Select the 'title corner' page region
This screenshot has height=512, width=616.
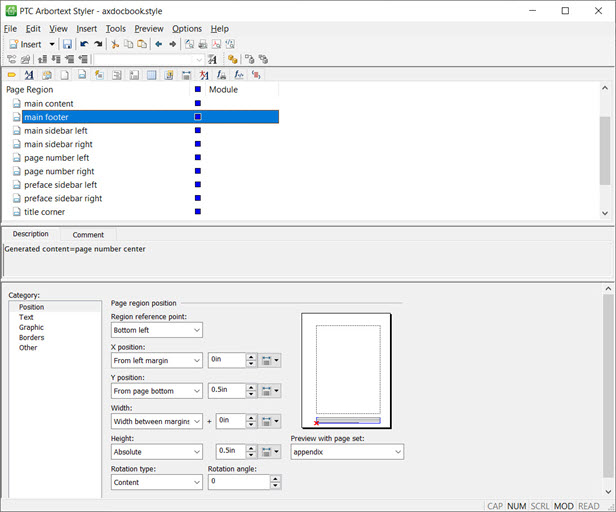[44, 212]
